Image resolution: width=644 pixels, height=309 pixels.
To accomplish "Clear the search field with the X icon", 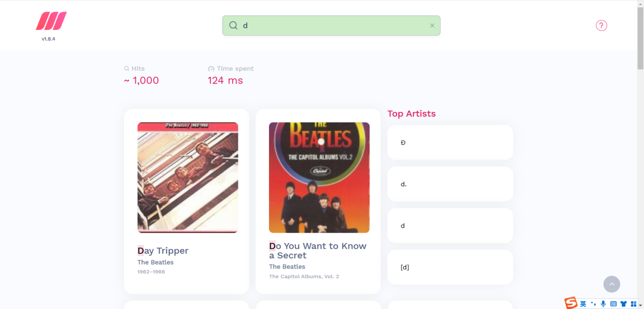I will pyautogui.click(x=432, y=26).
